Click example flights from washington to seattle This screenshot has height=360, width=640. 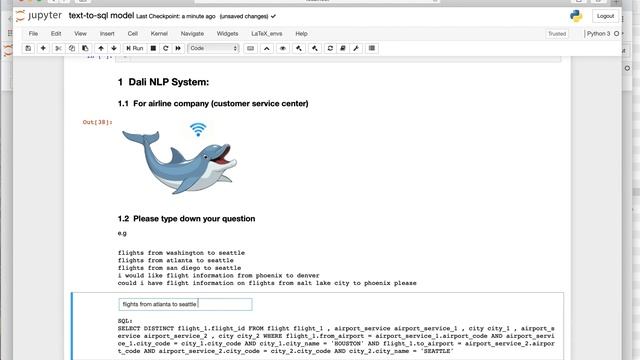(181, 253)
